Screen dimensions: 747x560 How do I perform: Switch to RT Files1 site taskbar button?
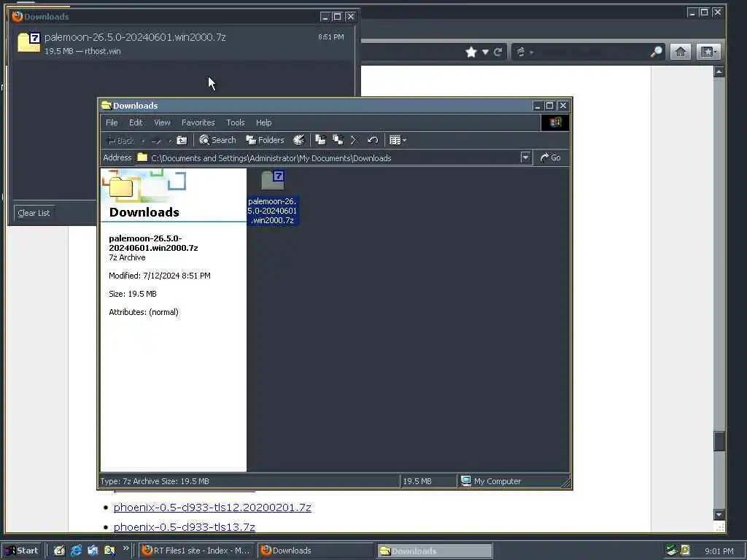tap(196, 551)
